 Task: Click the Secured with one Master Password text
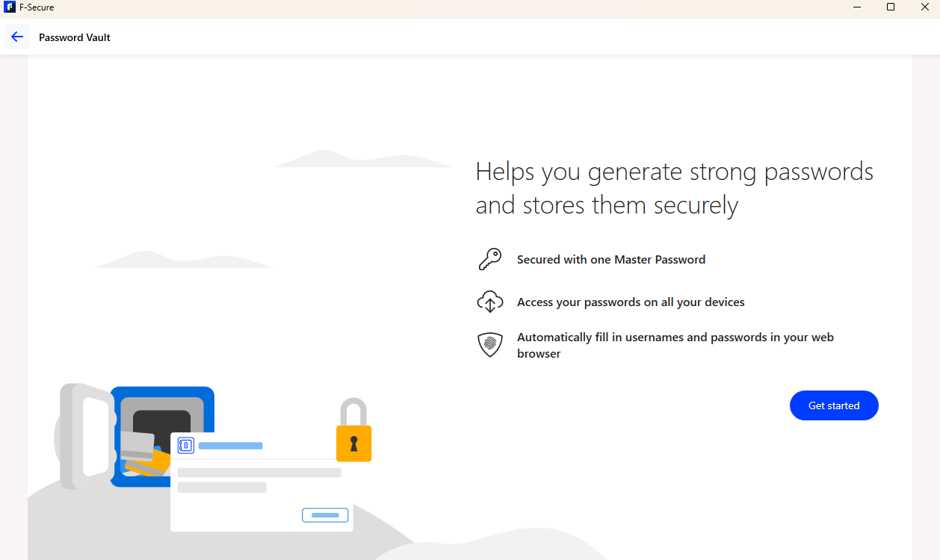tap(610, 259)
